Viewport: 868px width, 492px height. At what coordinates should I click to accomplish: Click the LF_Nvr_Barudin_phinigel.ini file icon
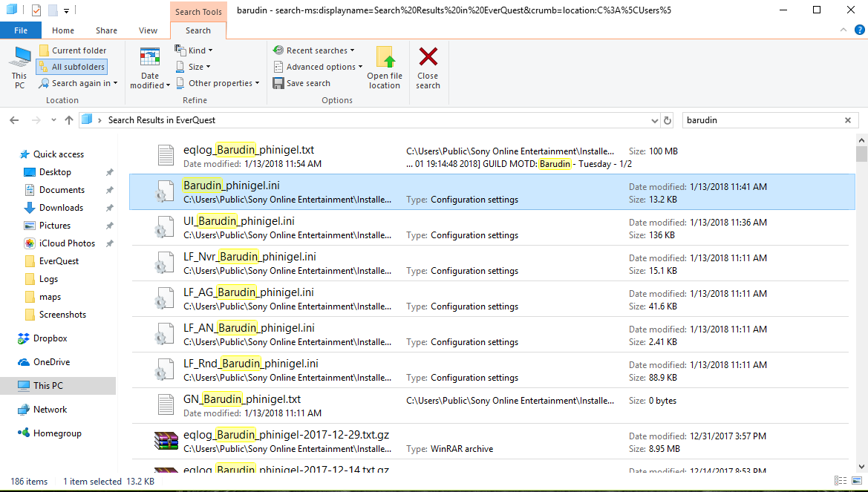(x=163, y=263)
